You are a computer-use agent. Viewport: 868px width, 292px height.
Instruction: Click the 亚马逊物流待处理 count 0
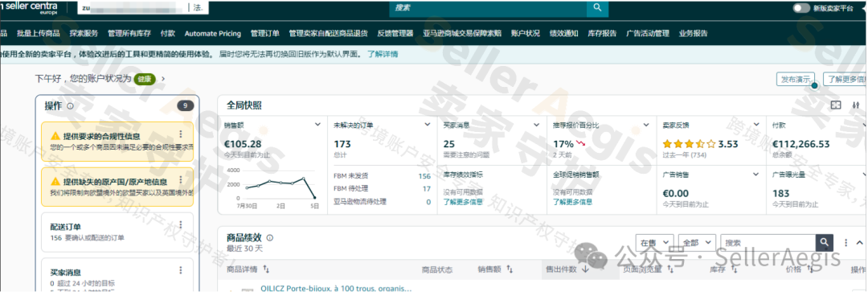(x=428, y=202)
